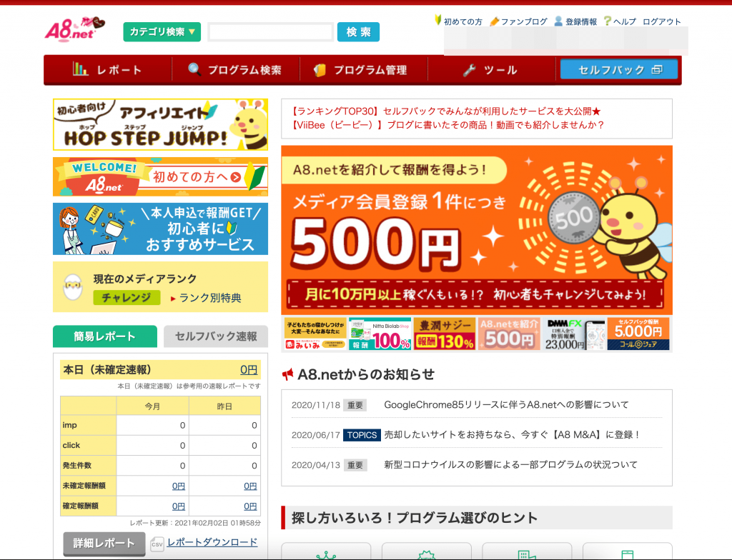
Task: Switch to セルフバック速報 tab
Action: tap(215, 336)
